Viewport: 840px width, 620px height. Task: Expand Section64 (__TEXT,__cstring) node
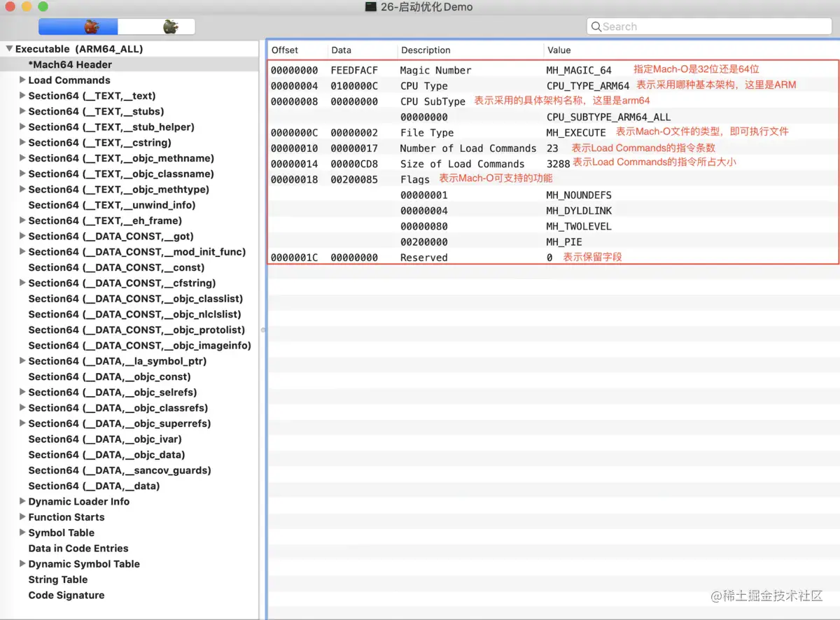point(22,143)
